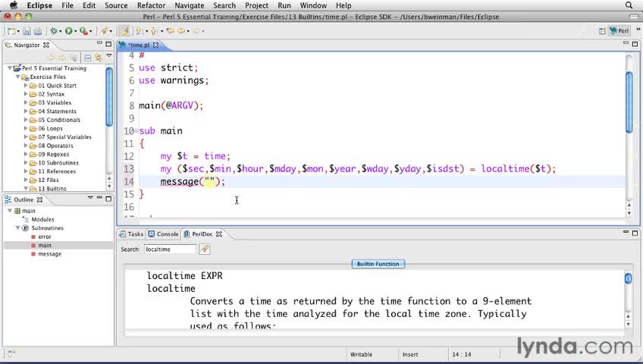This screenshot has height=364, width=643.
Task: Click the editor's vertical scrollbar thumb
Action: 629,102
